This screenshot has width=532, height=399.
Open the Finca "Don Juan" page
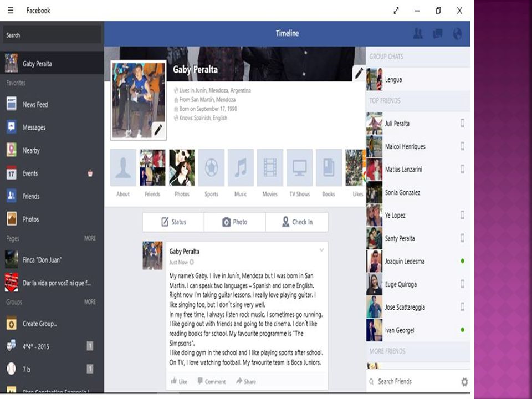(x=52, y=260)
